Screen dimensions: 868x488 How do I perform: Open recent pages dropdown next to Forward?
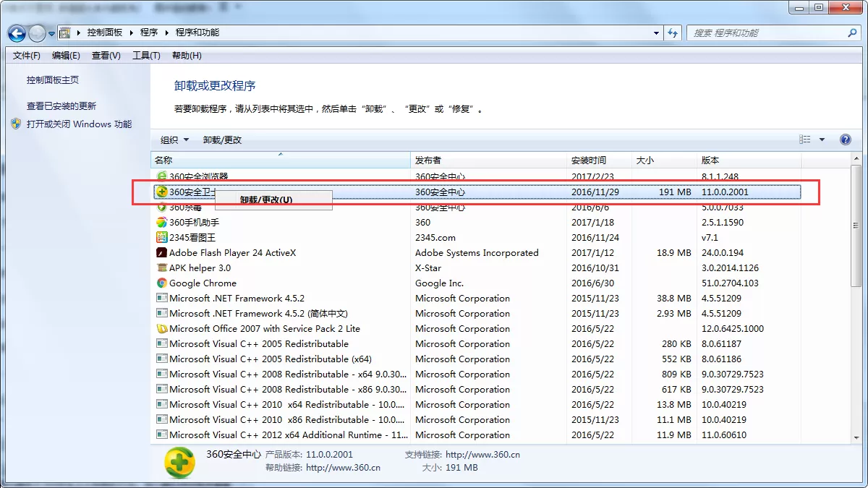(x=52, y=33)
